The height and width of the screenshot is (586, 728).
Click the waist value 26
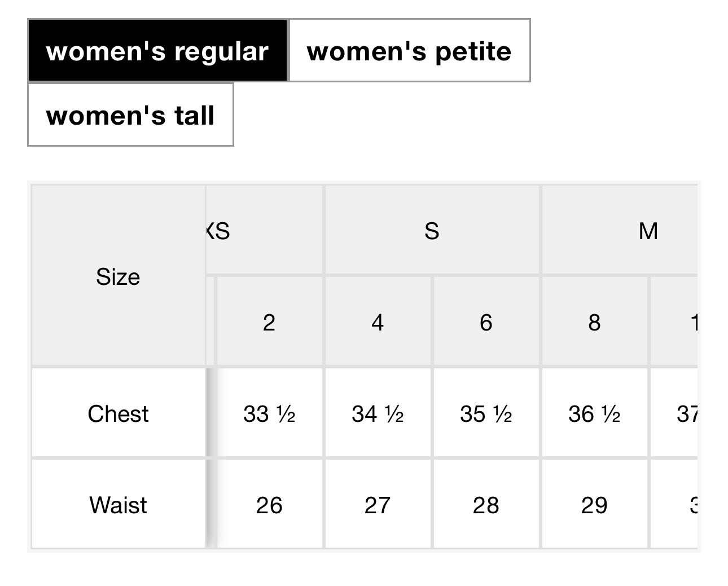(269, 505)
